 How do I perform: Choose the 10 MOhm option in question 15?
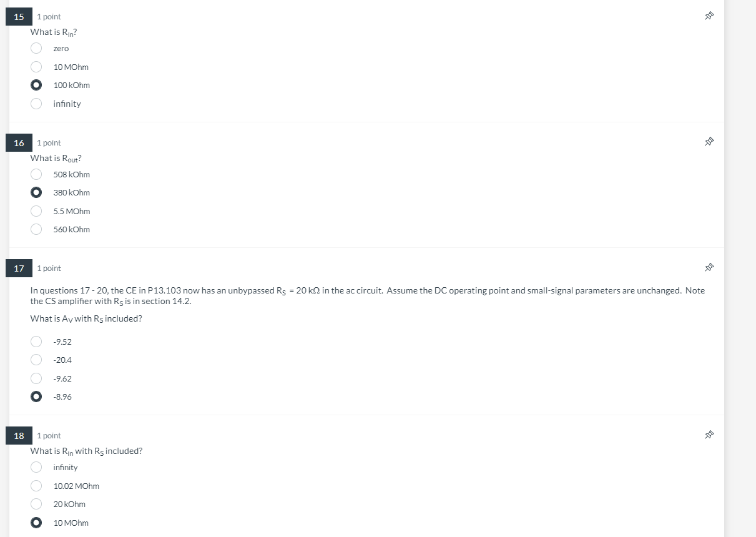[x=37, y=67]
